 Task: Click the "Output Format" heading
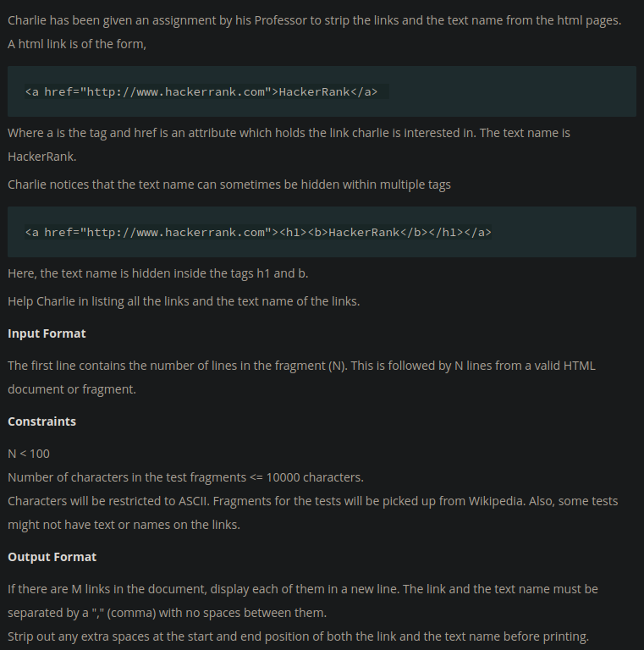coord(52,557)
